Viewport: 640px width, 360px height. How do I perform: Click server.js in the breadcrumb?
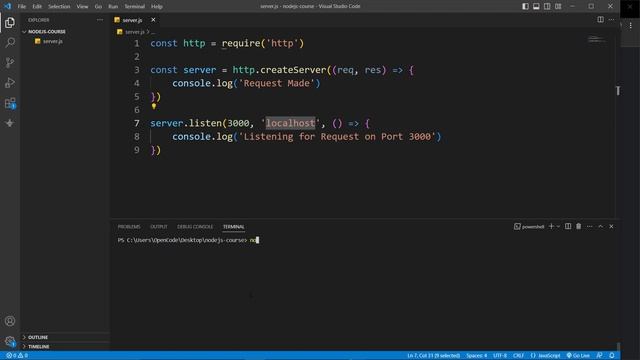tap(134, 31)
